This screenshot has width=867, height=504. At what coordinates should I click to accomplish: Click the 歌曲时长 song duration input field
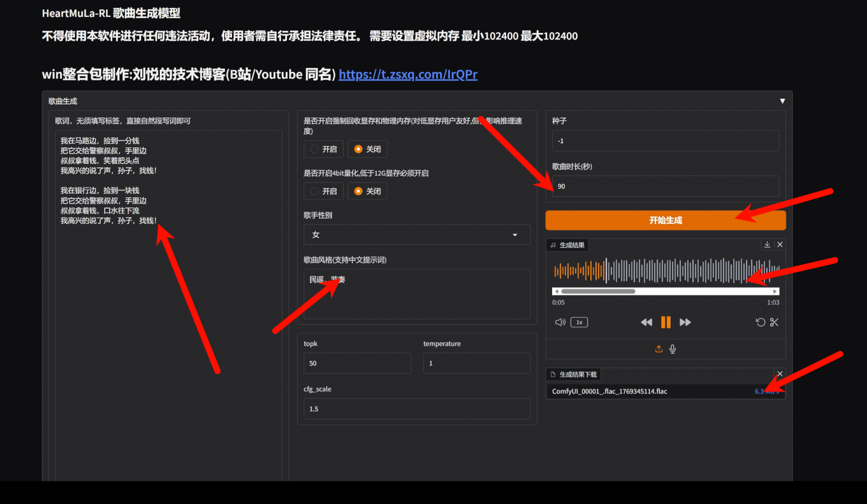click(665, 187)
